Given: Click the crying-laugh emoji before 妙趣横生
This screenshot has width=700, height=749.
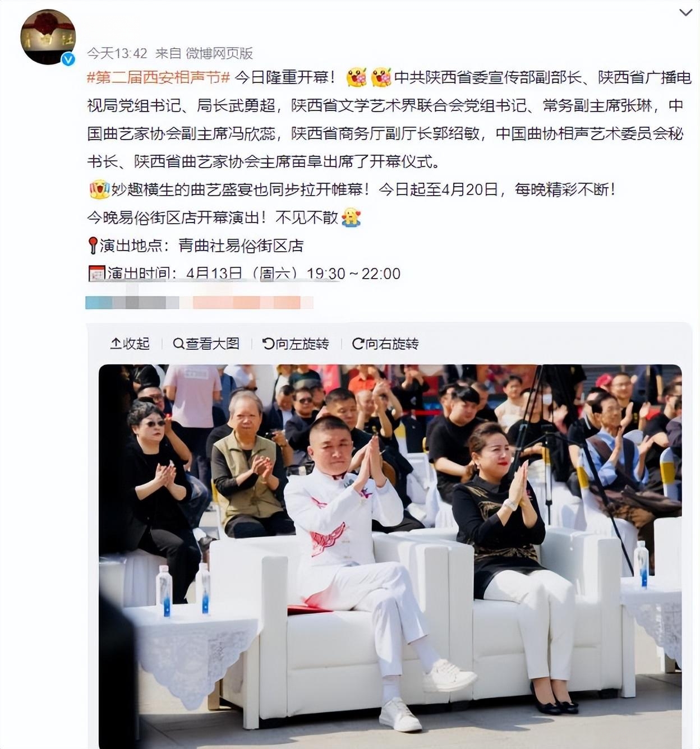Looking at the screenshot, I should [98, 189].
